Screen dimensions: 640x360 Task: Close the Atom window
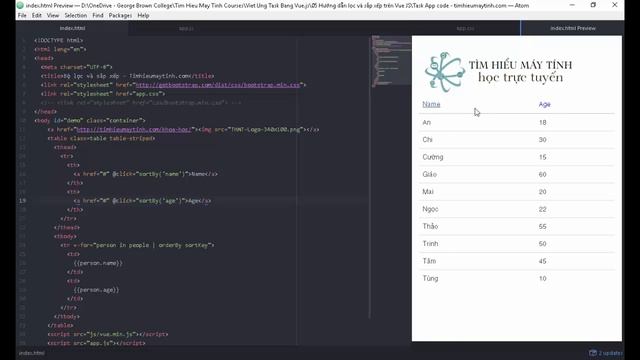pos(615,5)
